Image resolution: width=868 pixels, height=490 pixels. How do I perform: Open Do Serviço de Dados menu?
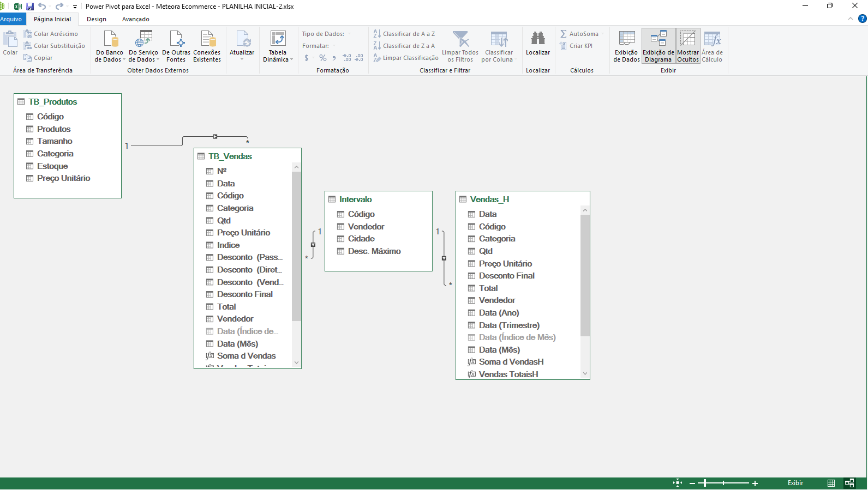(143, 47)
